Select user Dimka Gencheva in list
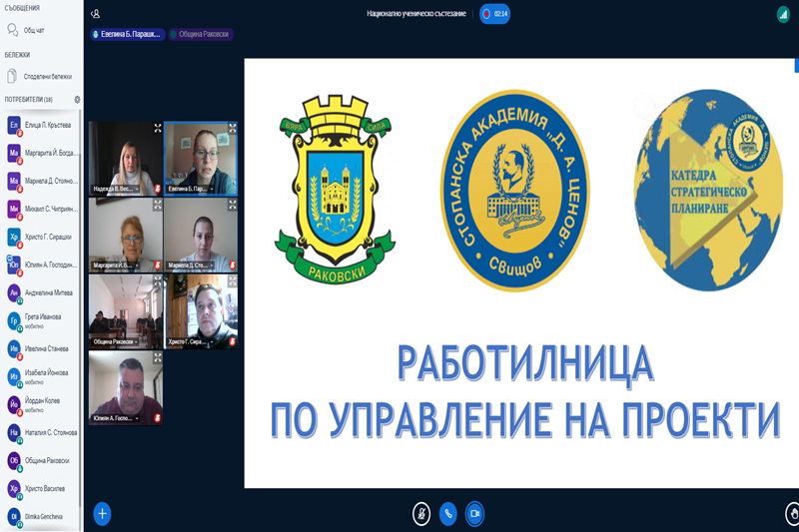Viewport: 799px width, 532px height. [x=42, y=517]
